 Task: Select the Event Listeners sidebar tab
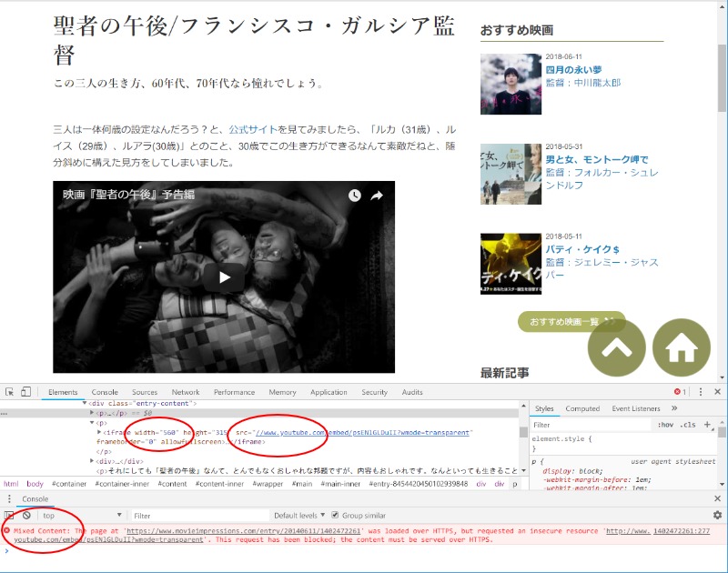click(635, 408)
